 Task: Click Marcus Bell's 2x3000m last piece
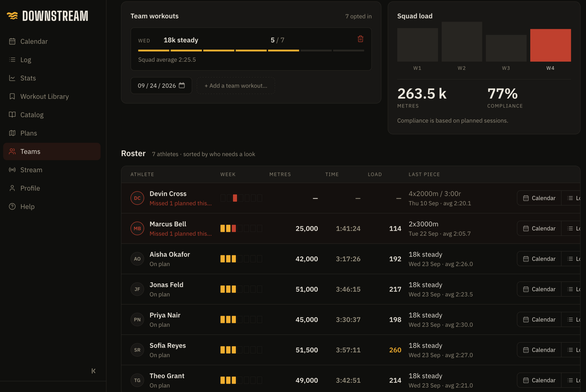423,224
